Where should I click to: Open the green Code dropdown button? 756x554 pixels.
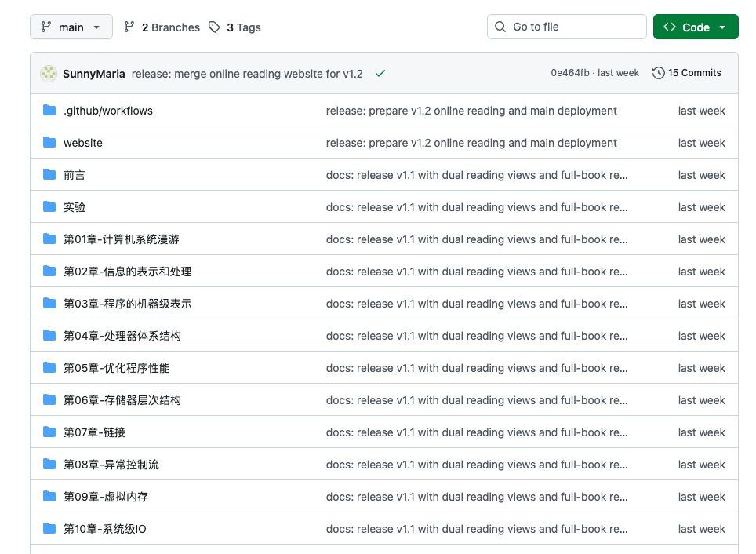[x=696, y=27]
